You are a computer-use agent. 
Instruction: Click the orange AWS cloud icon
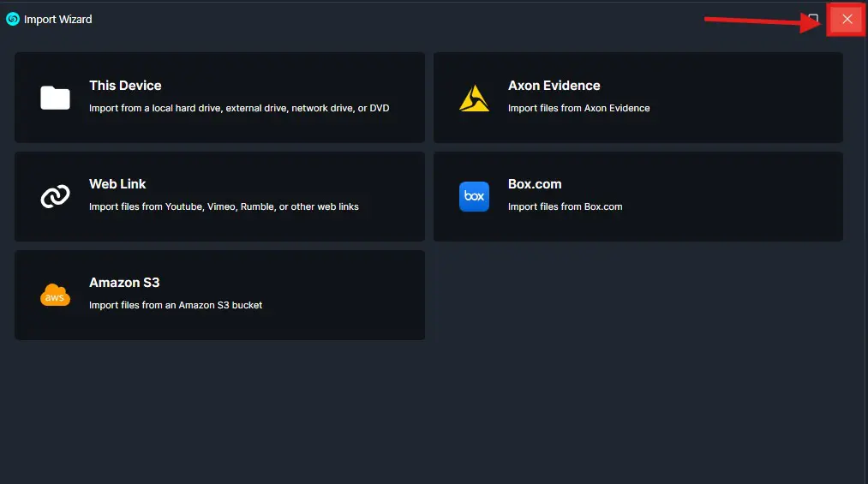click(55, 295)
